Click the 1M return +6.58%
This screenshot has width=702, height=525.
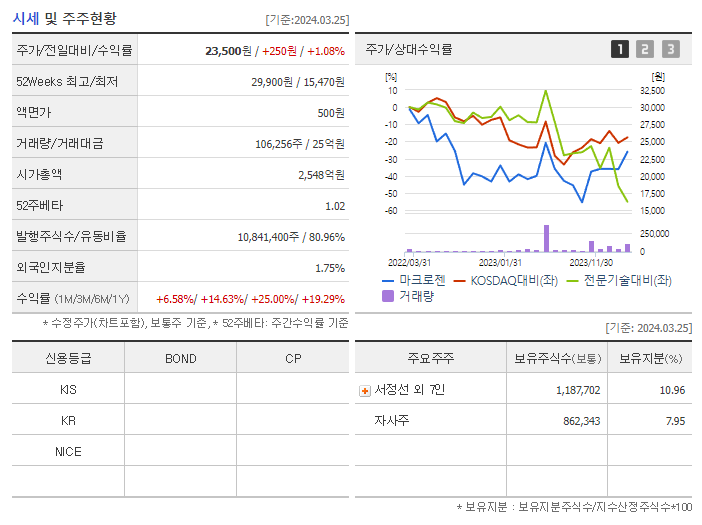pos(175,299)
